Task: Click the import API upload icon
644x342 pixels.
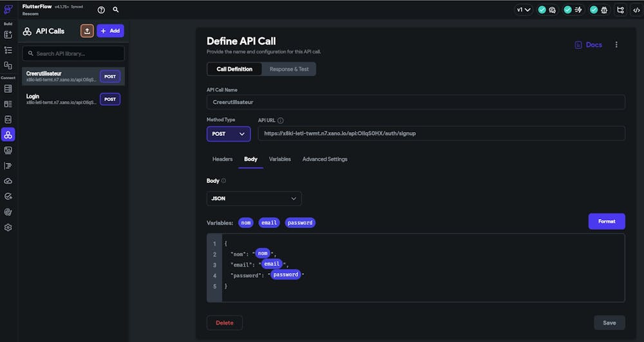Action: (x=87, y=31)
